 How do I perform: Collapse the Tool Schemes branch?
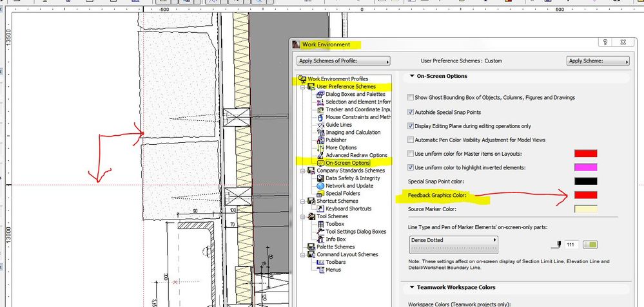pyautogui.click(x=303, y=216)
